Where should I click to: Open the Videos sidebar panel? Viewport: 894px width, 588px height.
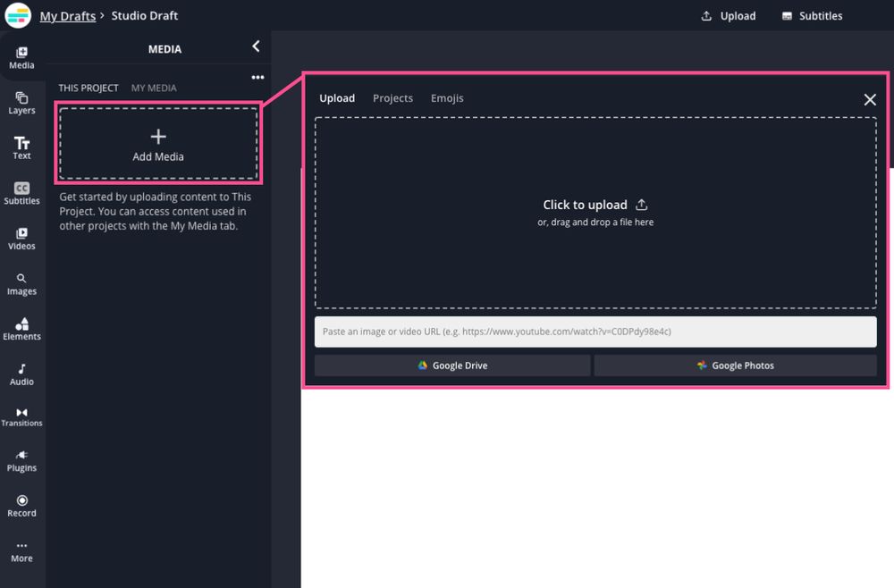pos(21,239)
